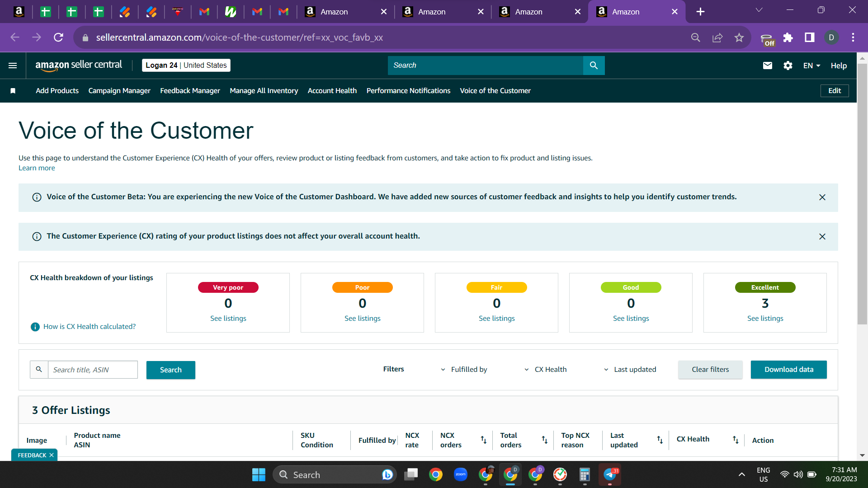Open the Windows Start menu
The width and height of the screenshot is (868, 488).
259,475
